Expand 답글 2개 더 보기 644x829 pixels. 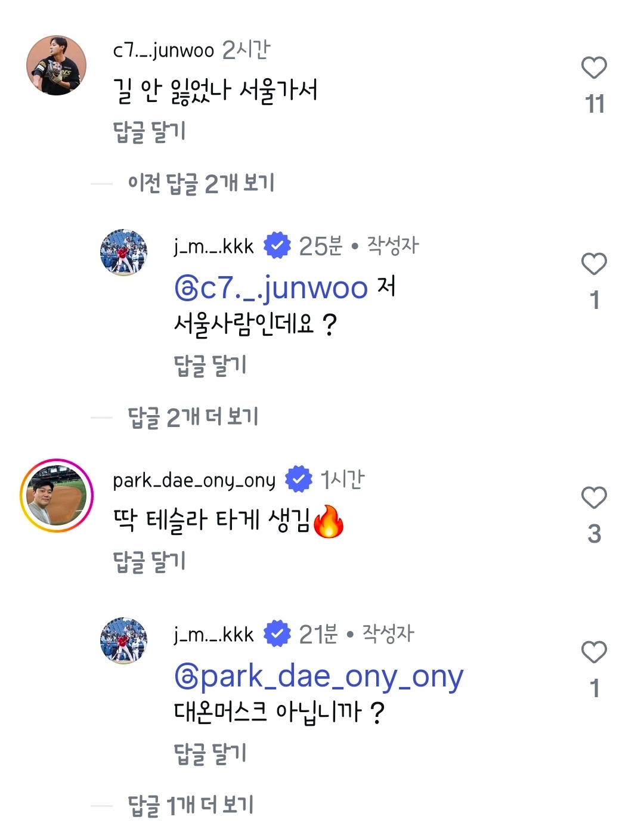[193, 417]
